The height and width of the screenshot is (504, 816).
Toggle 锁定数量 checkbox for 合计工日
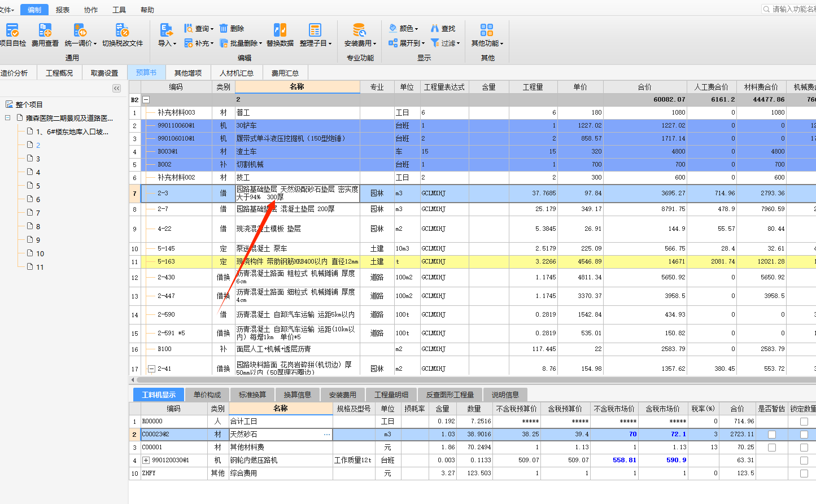804,422
